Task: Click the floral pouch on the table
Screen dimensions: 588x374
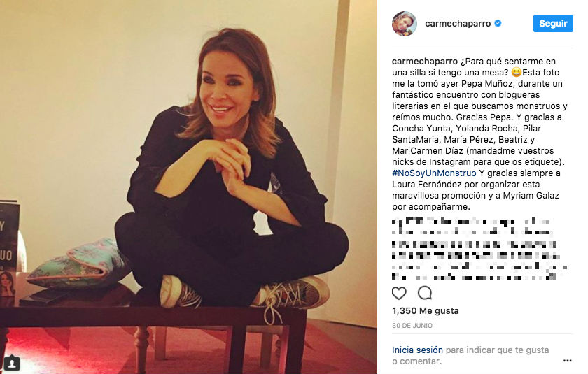Action: (x=77, y=263)
